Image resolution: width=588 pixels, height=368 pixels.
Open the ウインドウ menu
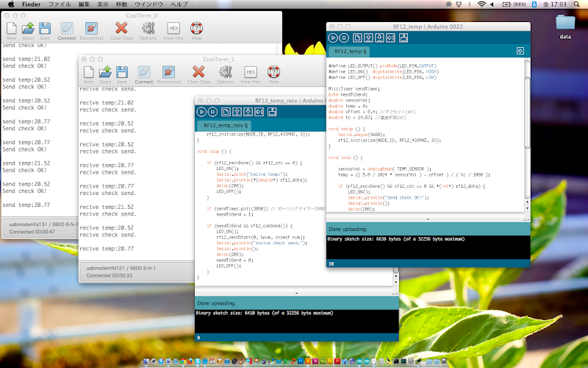[x=149, y=4]
